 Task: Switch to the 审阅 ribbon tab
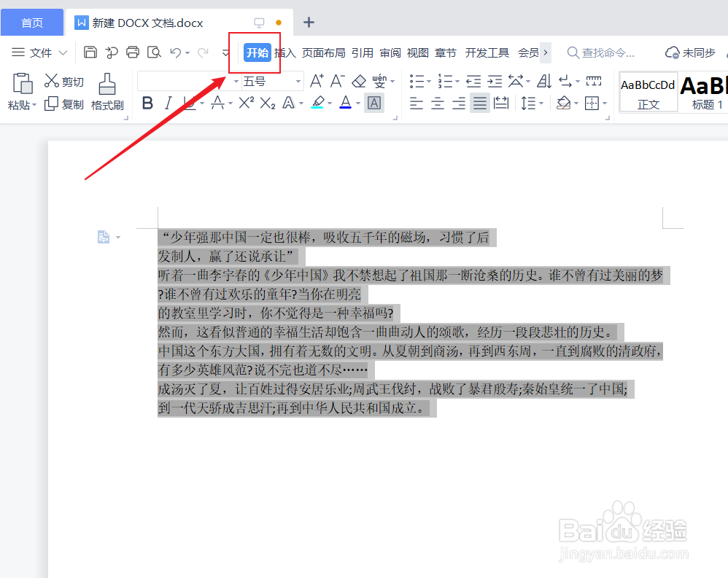pos(390,52)
